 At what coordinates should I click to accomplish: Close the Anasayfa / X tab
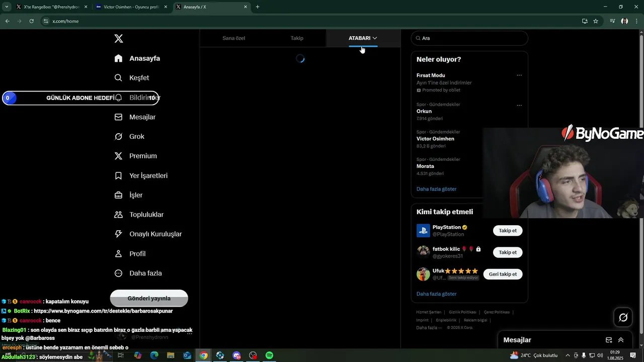pyautogui.click(x=246, y=7)
